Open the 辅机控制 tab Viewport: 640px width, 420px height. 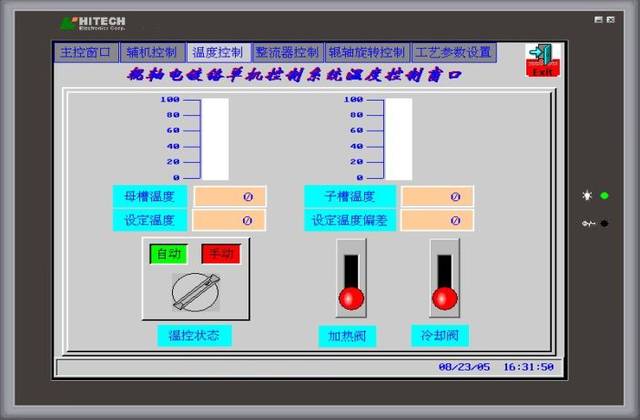point(151,52)
